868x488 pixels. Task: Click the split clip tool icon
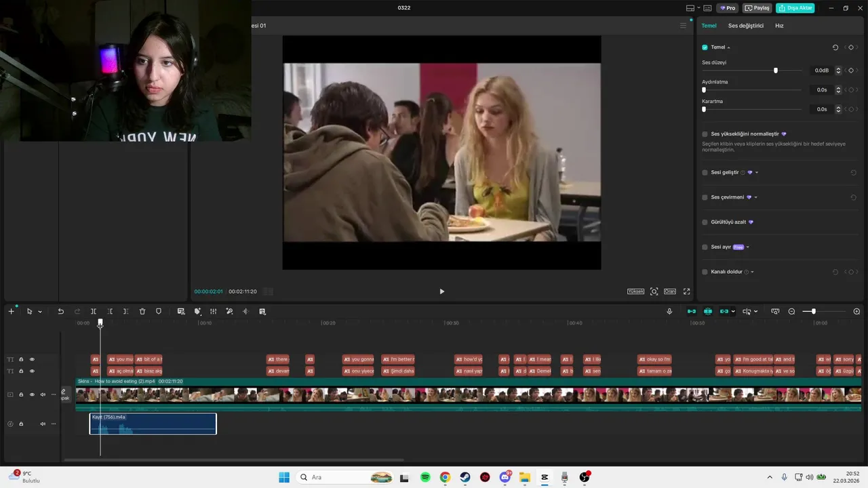94,312
